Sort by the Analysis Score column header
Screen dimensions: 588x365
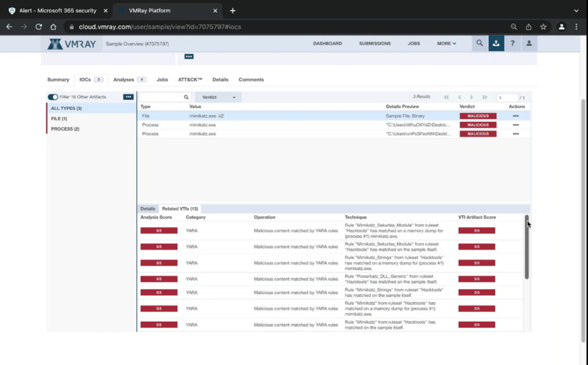156,218
